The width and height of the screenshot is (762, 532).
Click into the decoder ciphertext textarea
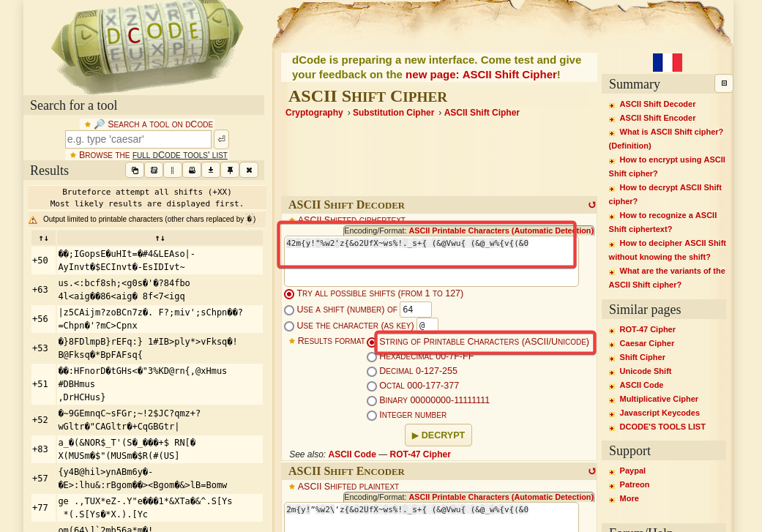pos(431,261)
